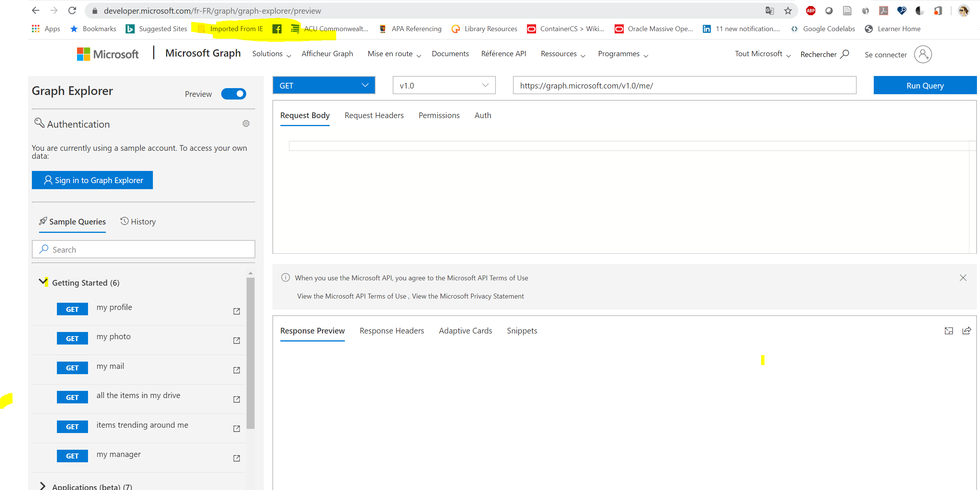Click the share icon in Response Preview panel
Viewport: 980px width, 490px height.
(967, 330)
